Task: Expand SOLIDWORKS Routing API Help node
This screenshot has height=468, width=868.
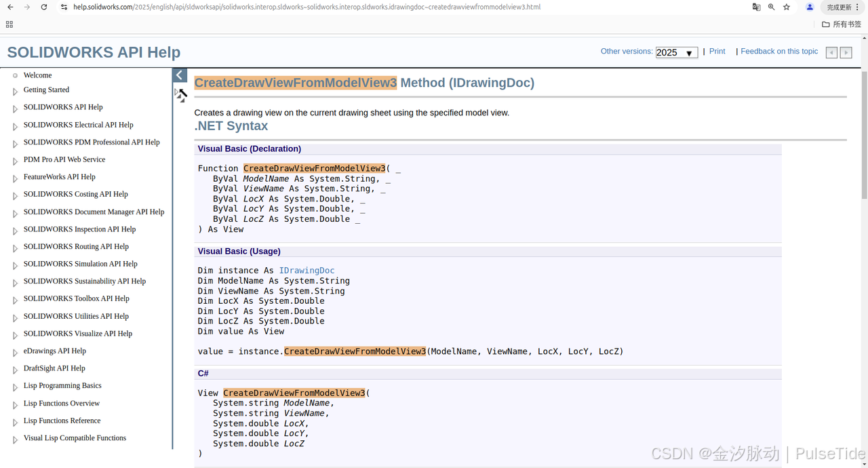Action: (15, 249)
